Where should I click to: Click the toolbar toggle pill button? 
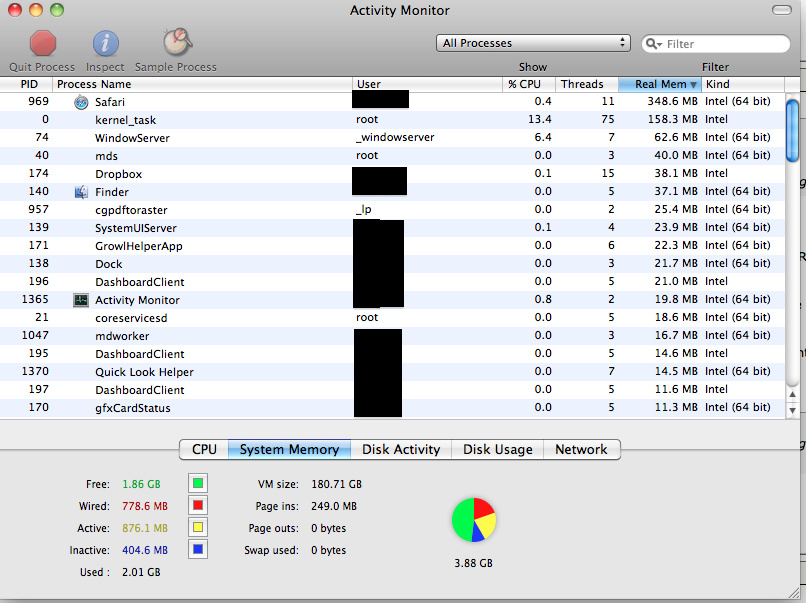[782, 10]
